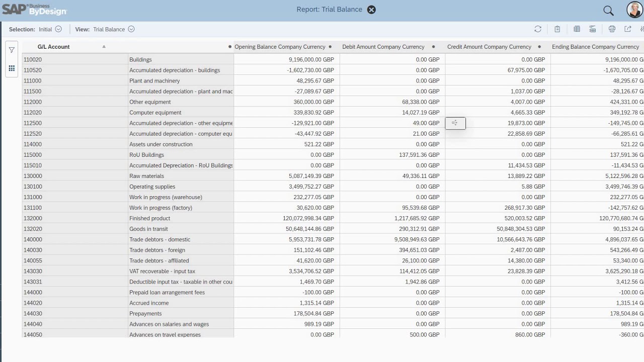Select account number 110020
This screenshot has width=644, height=362.
[33, 59]
